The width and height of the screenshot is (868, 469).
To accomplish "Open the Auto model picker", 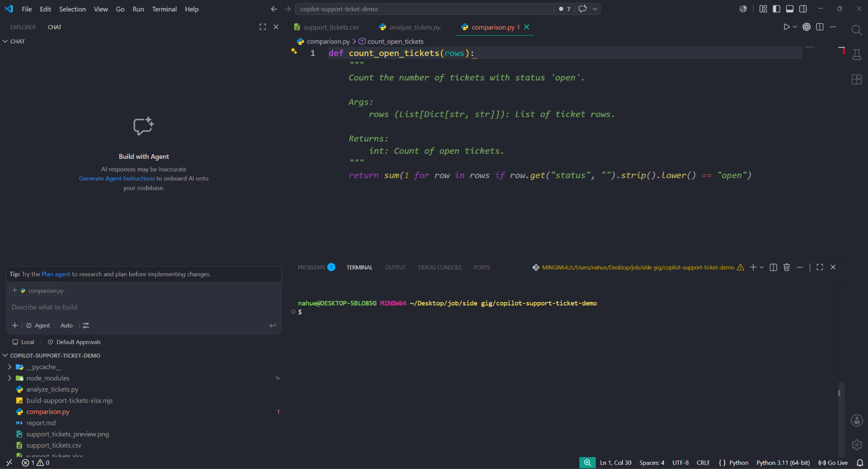I will pos(67,325).
